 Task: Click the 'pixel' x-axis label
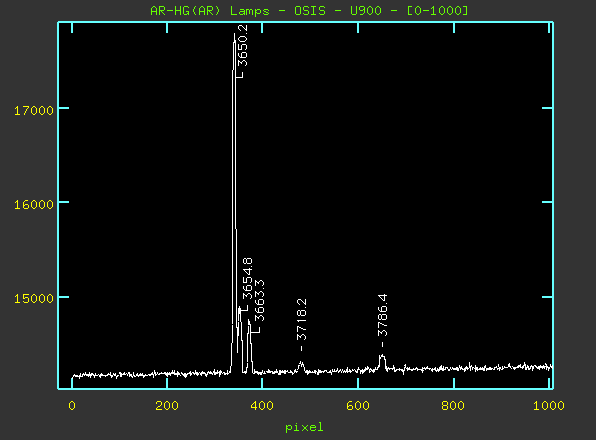(304, 427)
